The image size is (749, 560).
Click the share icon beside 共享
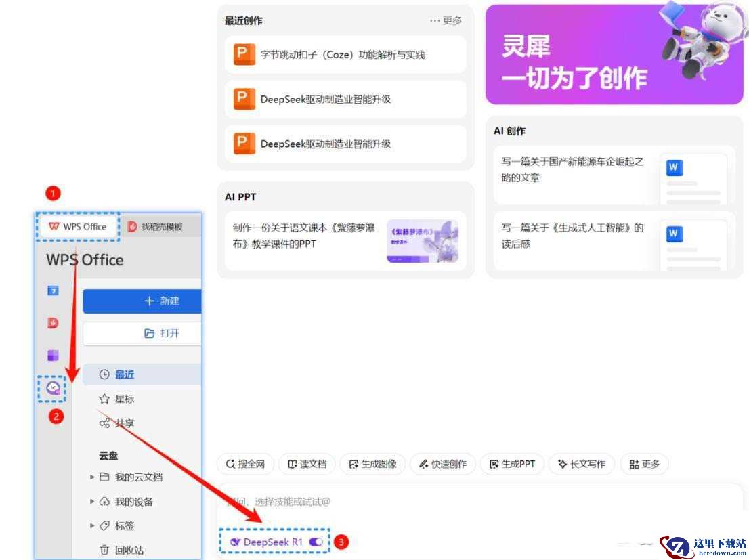click(104, 423)
